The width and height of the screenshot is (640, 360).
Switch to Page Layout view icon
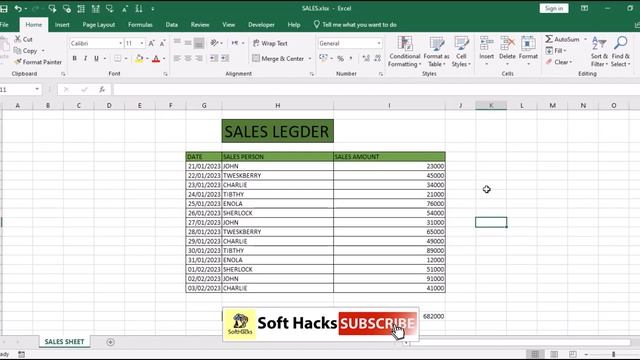(554, 354)
